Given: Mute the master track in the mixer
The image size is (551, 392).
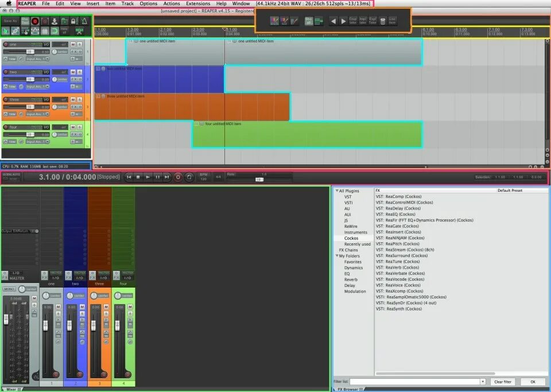Looking at the screenshot, I should pos(34,298).
